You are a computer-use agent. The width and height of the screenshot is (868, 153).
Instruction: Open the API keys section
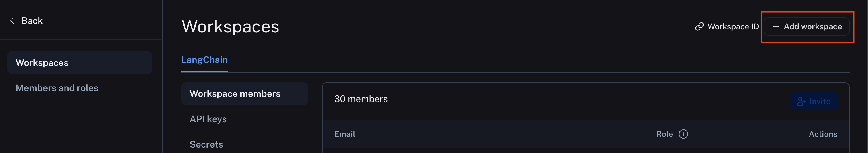click(208, 119)
